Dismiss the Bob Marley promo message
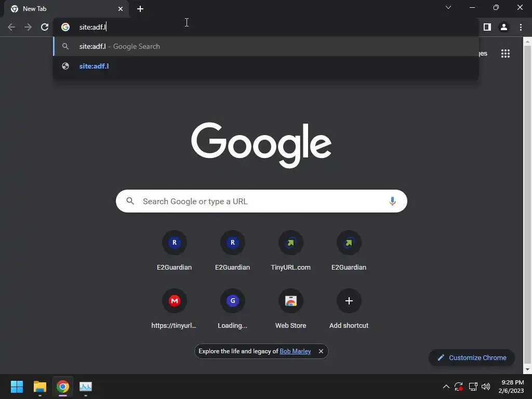Screen dimensions: 532x399 click(321, 351)
